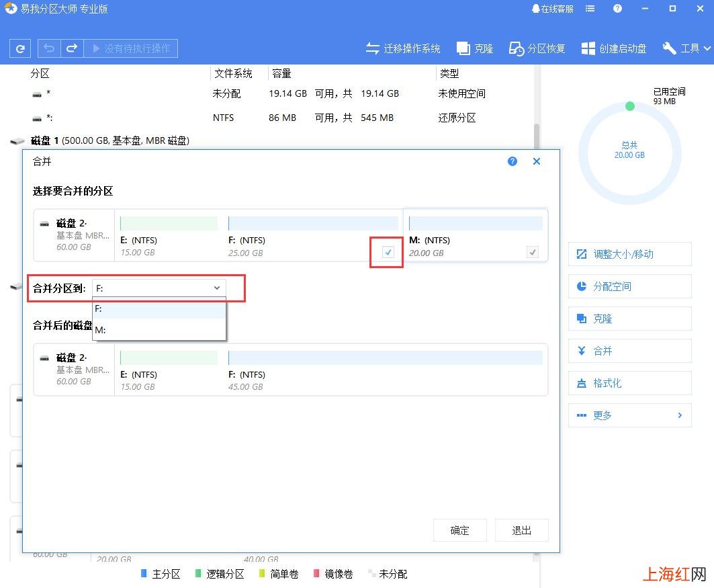Open 迁移操作系统 from the top toolbar
Screen dimensions: 714x588
coord(402,48)
